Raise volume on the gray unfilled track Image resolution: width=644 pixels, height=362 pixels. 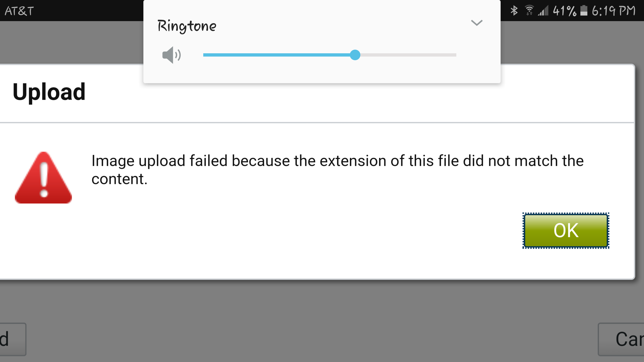coord(408,55)
